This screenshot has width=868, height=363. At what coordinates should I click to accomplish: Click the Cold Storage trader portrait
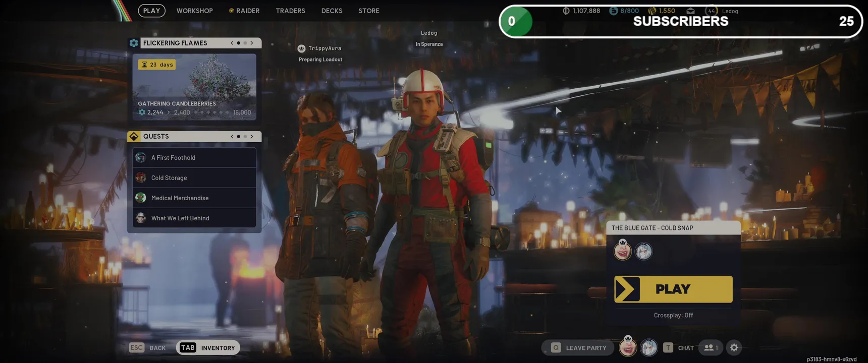[x=141, y=177]
